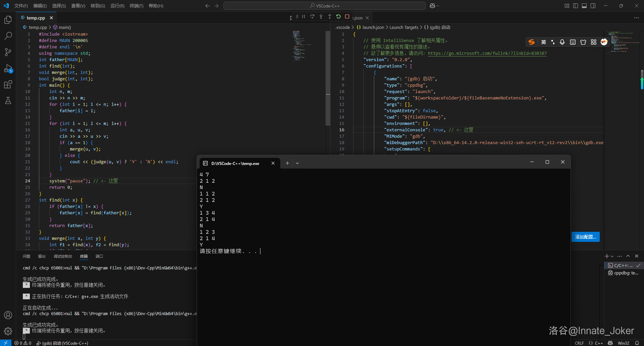Maximize the terminal panel with the chevron
Image resolution: width=644 pixels, height=346 pixels.
tap(628, 256)
